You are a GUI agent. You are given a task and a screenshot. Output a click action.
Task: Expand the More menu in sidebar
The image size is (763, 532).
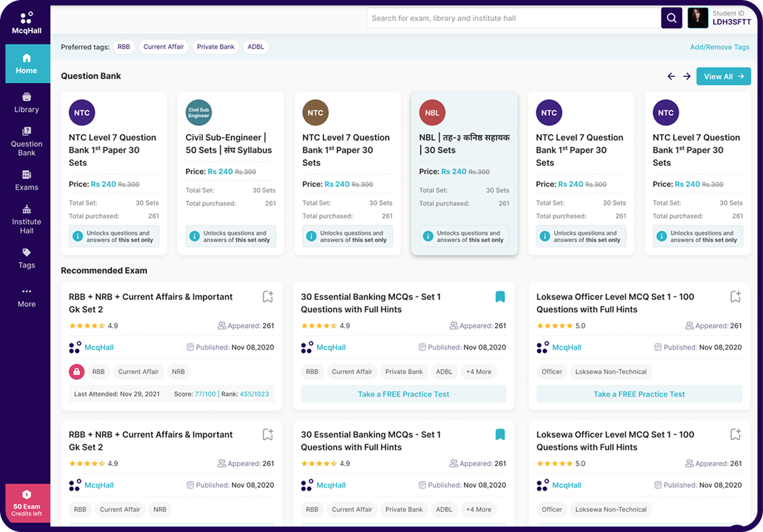coord(27,297)
